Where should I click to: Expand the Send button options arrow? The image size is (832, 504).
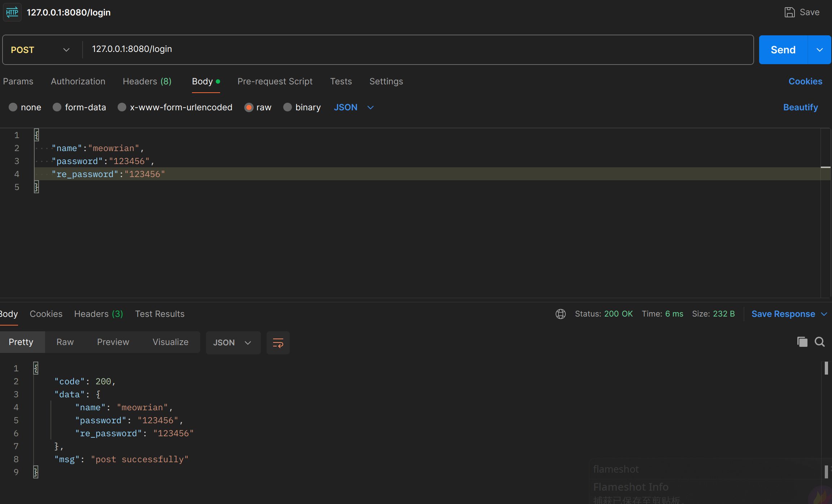(x=819, y=50)
